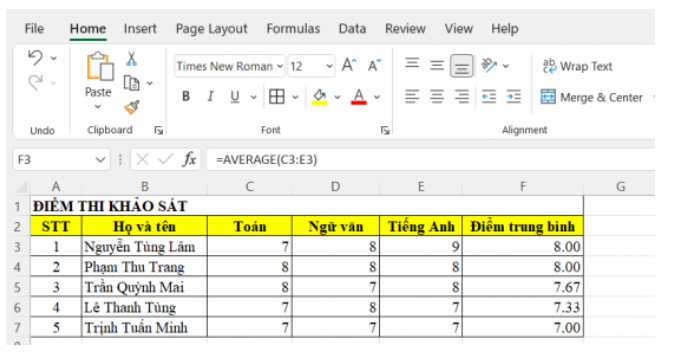Viewport: 673px width, 361px height.
Task: Click the Orientation text-angle icon
Action: click(489, 65)
